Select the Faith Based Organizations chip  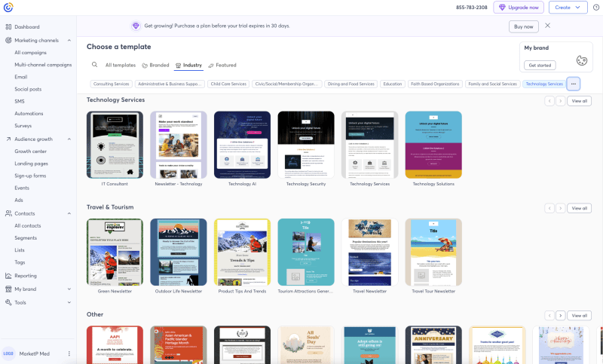coord(435,84)
